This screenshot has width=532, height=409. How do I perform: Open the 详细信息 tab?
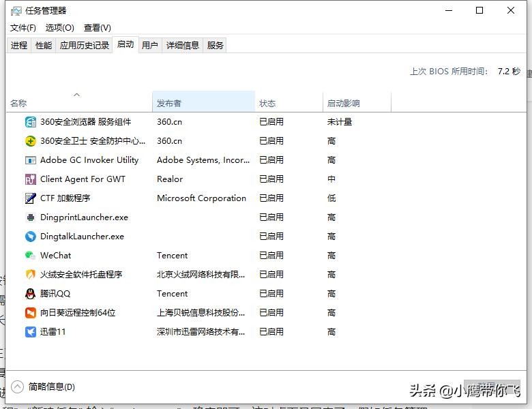tap(183, 46)
